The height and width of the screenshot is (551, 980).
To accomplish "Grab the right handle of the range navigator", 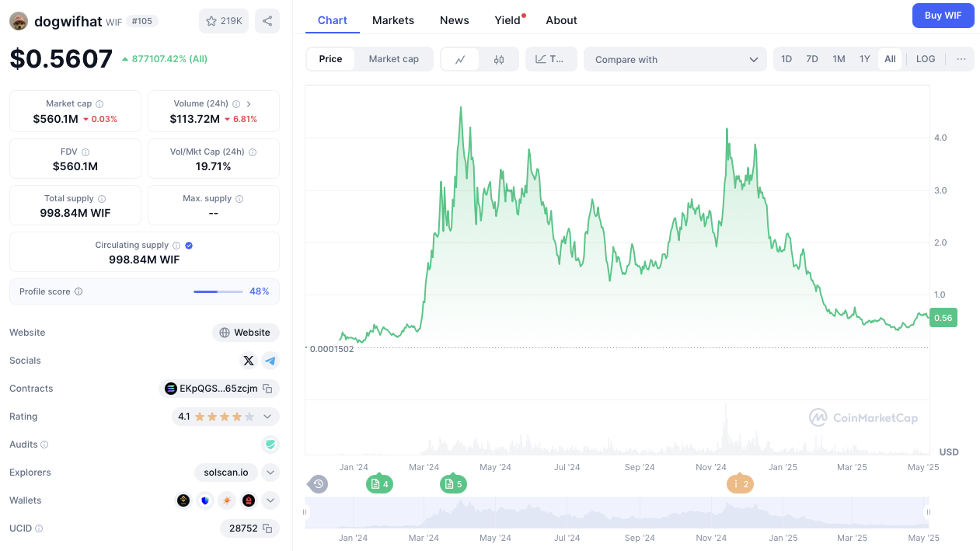I will [928, 512].
